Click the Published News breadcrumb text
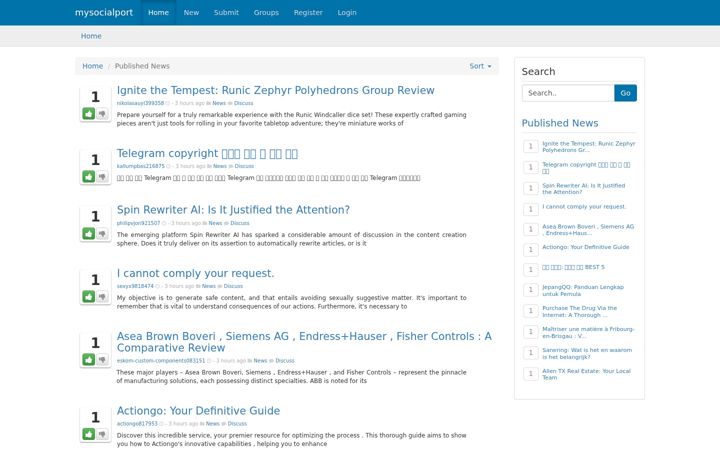The width and height of the screenshot is (720, 450). click(x=142, y=66)
